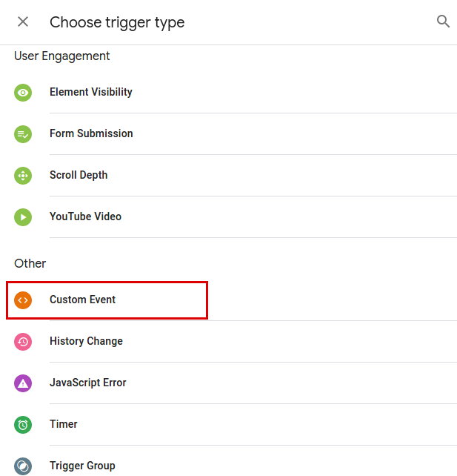The width and height of the screenshot is (457, 476).
Task: Click the green eye Element Visibility icon
Action: click(x=23, y=93)
